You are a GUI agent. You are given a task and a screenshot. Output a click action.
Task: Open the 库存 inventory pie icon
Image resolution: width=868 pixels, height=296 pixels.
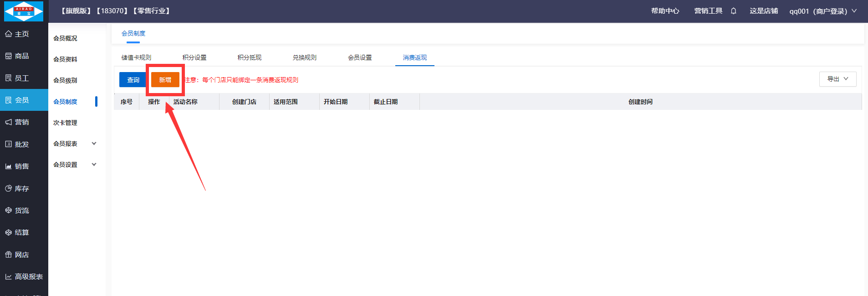(8, 188)
